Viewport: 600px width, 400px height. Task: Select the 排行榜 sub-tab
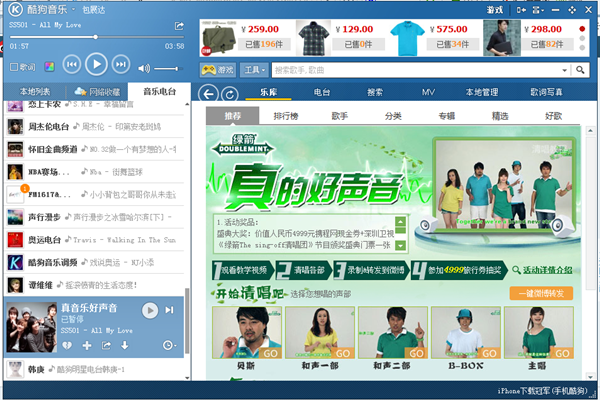(x=286, y=116)
